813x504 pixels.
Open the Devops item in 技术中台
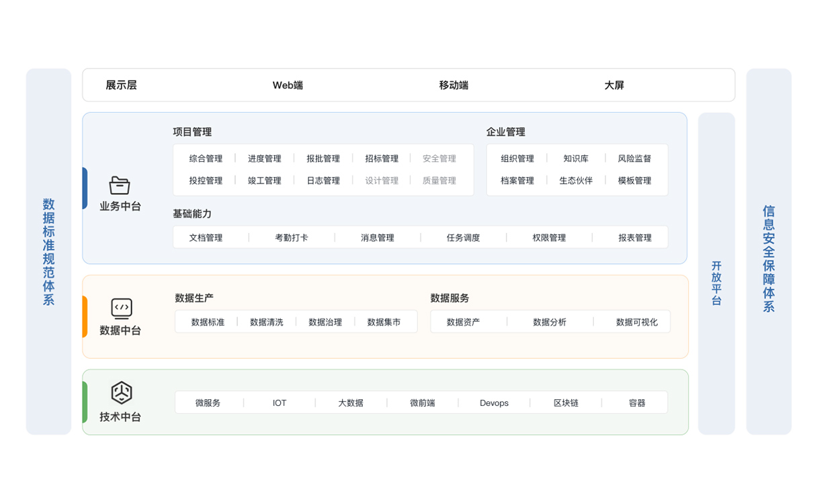coord(494,403)
